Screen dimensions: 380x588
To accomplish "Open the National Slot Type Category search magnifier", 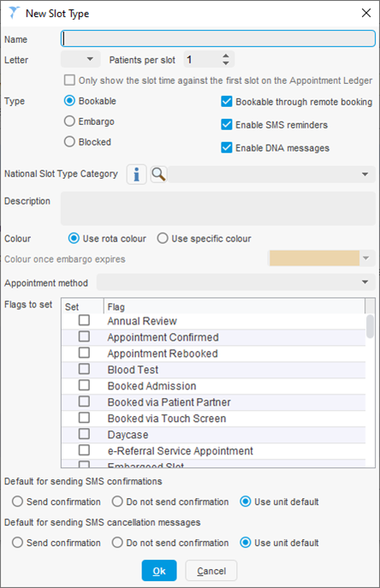I will [x=158, y=175].
